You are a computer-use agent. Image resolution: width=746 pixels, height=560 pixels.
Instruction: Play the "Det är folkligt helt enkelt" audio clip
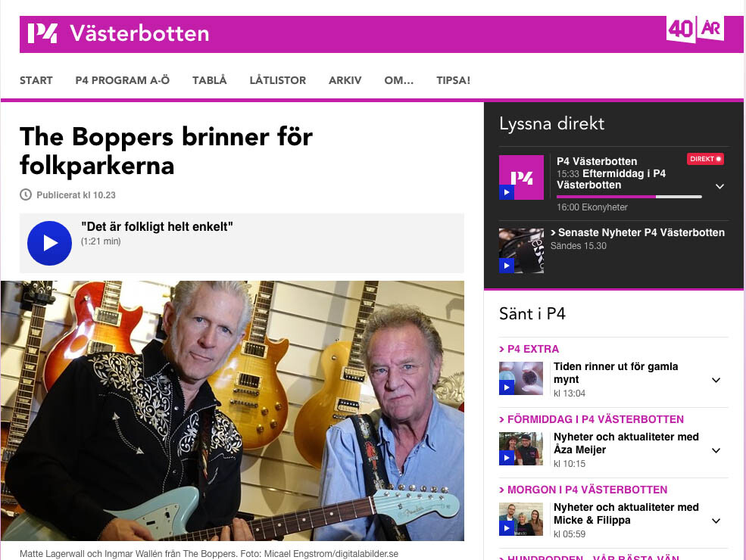coord(49,243)
